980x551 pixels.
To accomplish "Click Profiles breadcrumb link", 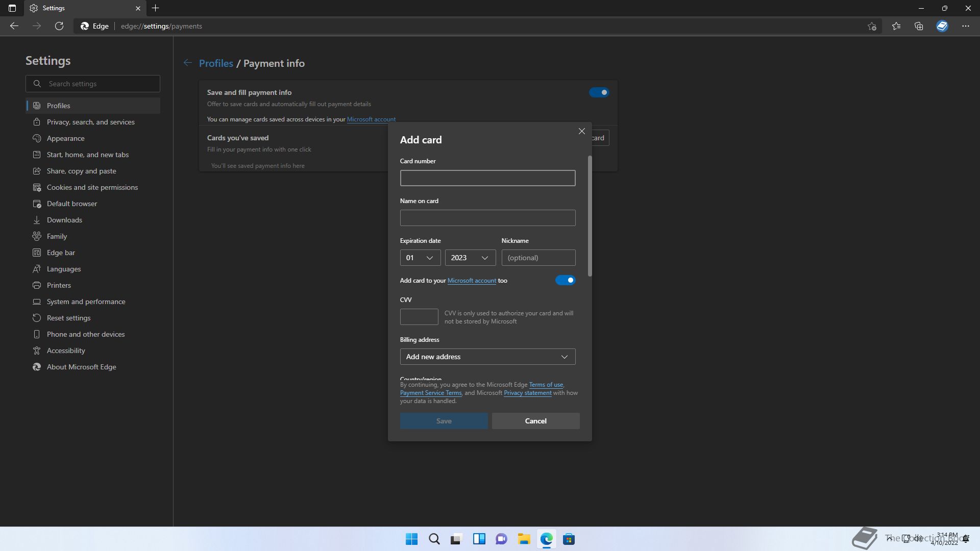I will click(216, 63).
